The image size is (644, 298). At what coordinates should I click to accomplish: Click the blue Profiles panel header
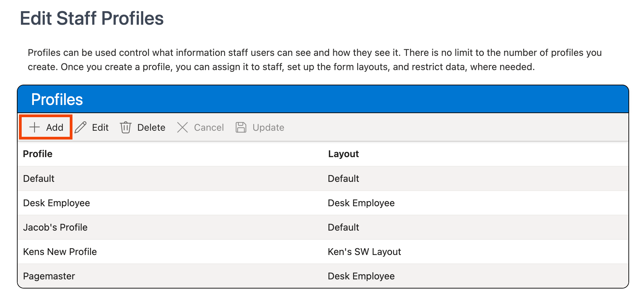click(322, 99)
